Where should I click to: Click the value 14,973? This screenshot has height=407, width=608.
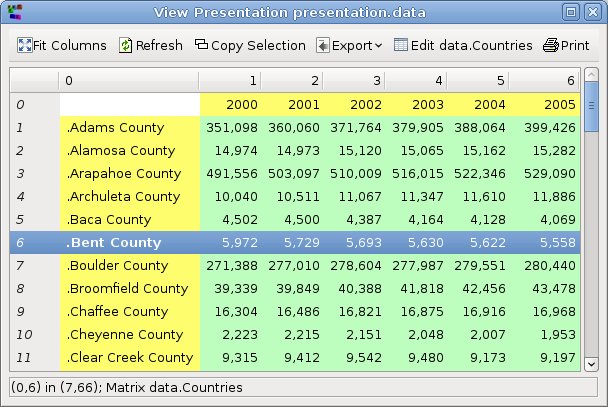[298, 150]
